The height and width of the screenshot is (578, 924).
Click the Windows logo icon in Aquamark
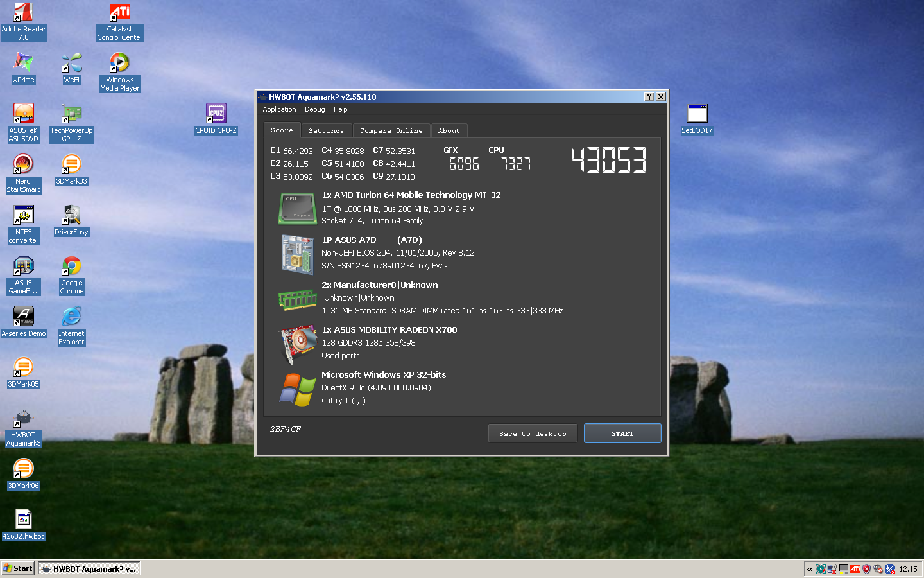tap(298, 389)
